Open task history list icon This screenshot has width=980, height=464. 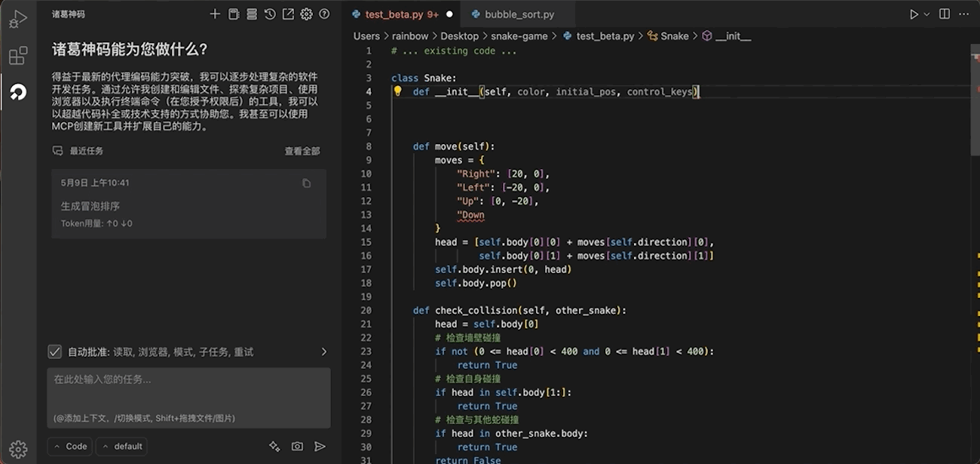[x=252, y=14]
